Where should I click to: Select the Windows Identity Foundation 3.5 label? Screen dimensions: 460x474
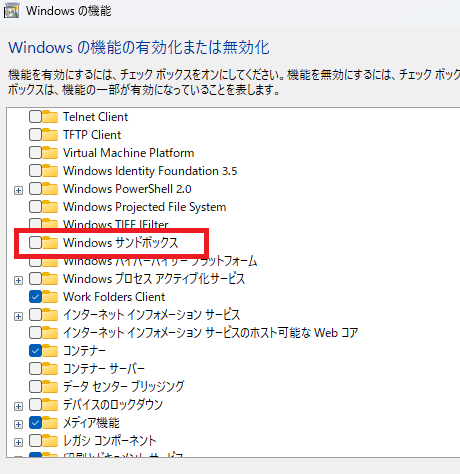[150, 171]
